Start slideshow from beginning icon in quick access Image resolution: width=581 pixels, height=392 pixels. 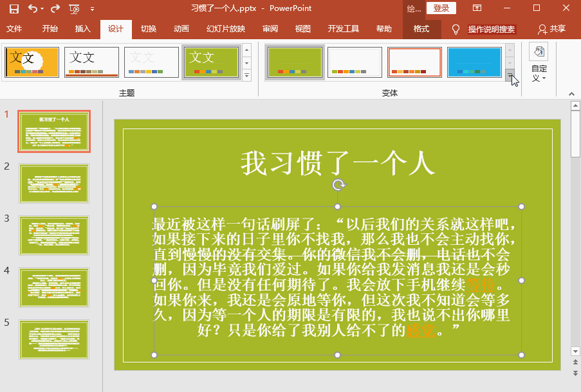tap(74, 9)
